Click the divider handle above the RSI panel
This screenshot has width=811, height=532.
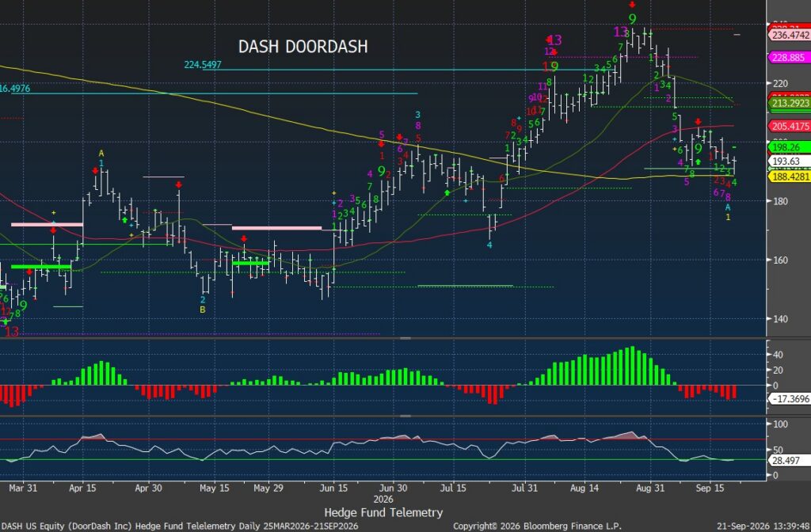point(405,416)
